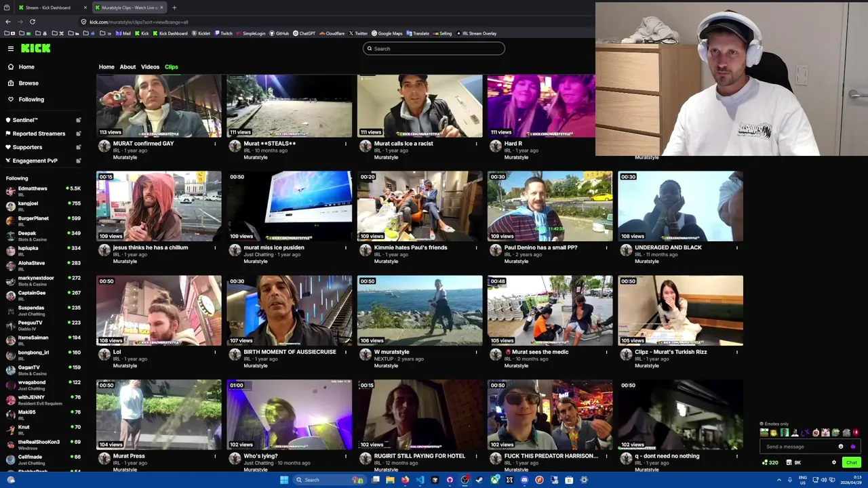This screenshot has width=868, height=488.
Task: Open options for Kimmie hates Paul's friends
Action: click(x=476, y=248)
